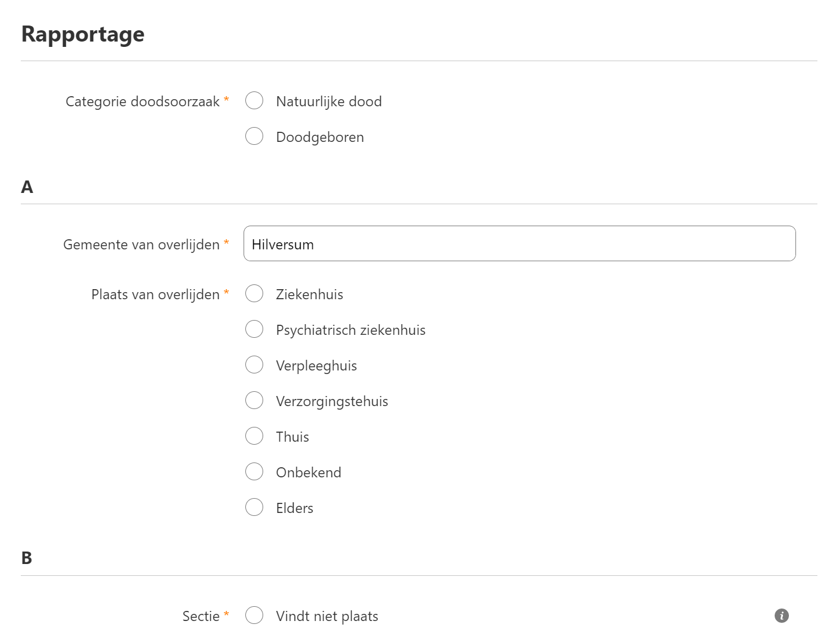Select the Elders radio button
This screenshot has width=840, height=640.
(x=254, y=508)
